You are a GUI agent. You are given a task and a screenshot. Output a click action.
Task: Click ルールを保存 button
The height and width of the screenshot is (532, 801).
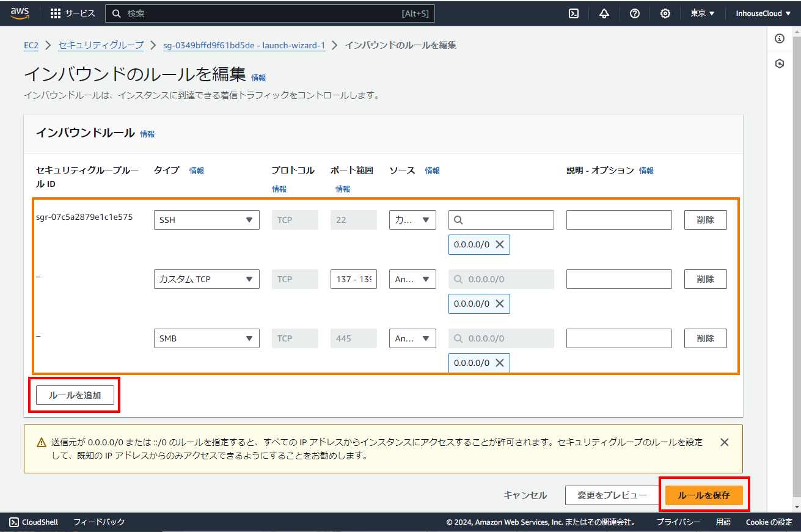pos(704,495)
